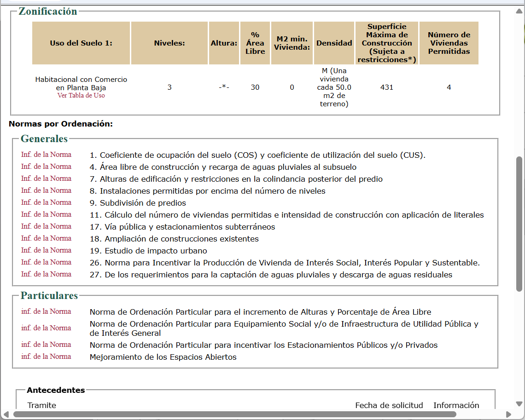Click text '19. Estudio de impacto urbano'

click(x=148, y=251)
